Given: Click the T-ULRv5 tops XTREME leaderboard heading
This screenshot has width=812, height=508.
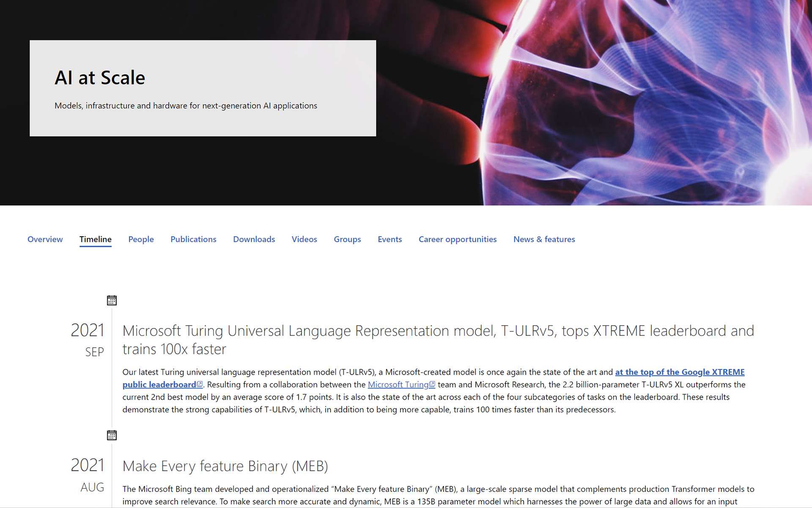Looking at the screenshot, I should [438, 340].
